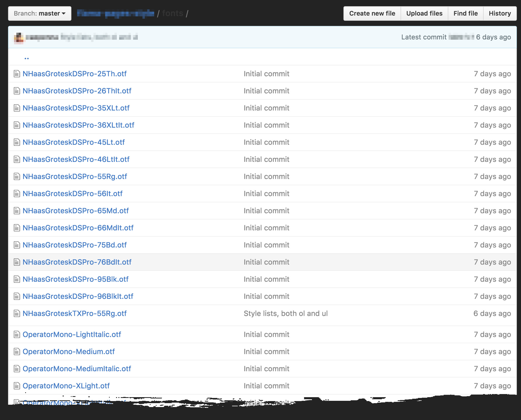
Task: Open file OperatorMono-MediumItalic.otf
Action: (77, 369)
